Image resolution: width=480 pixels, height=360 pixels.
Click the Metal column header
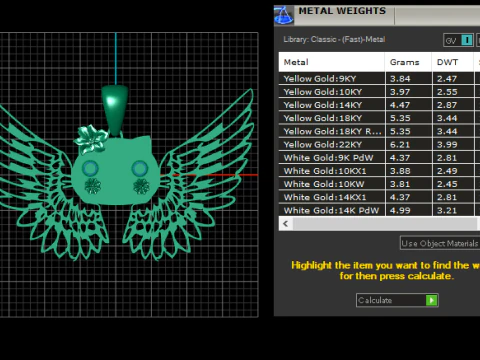pos(331,62)
